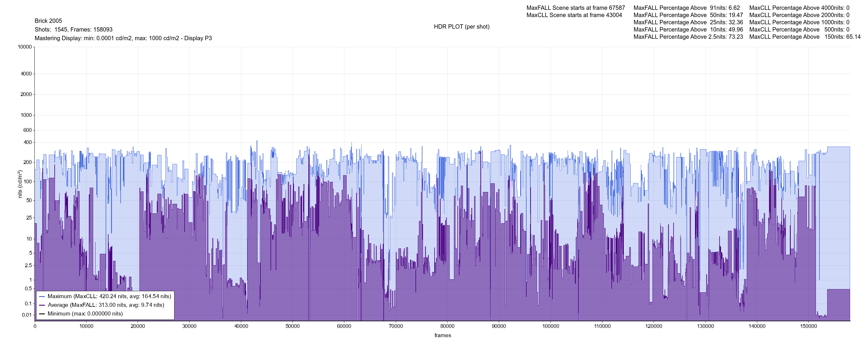Viewport: 868px width, 347px height.
Task: Click "MaxFALL Percentage Above 50nits: 19.47"
Action: pos(688,15)
